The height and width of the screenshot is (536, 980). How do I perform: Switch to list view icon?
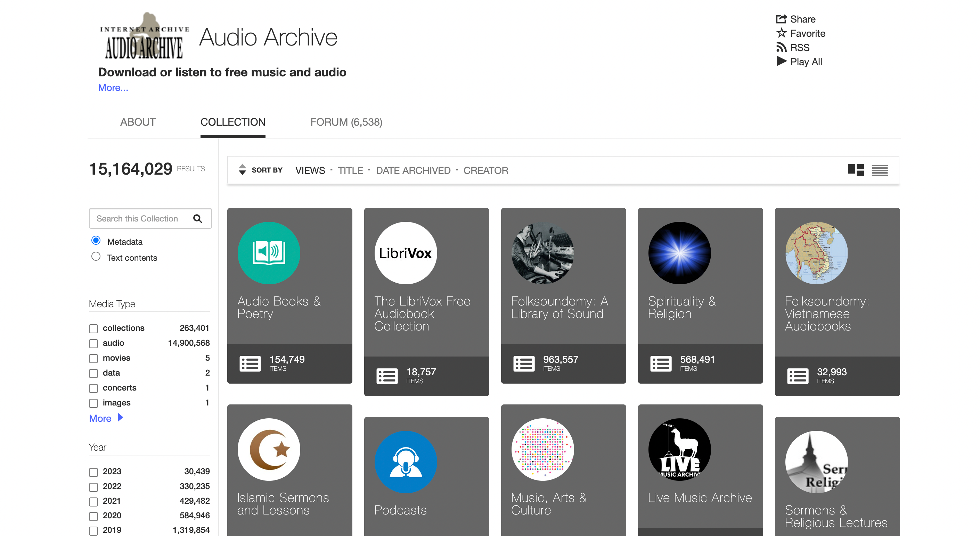(x=880, y=170)
